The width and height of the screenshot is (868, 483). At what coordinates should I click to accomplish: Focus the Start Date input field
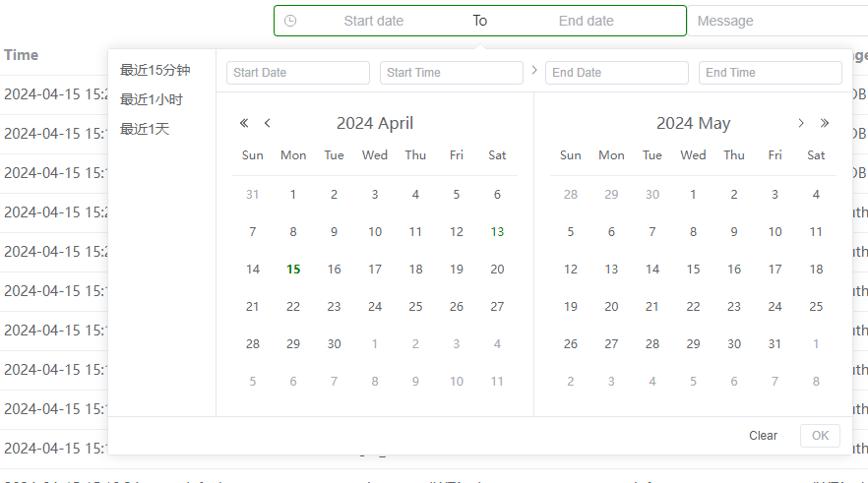298,73
